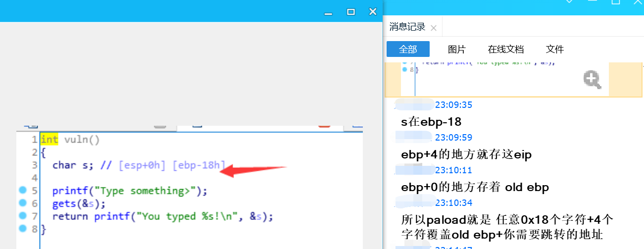
Task: Maximize the image viewer window
Action: (350, 11)
